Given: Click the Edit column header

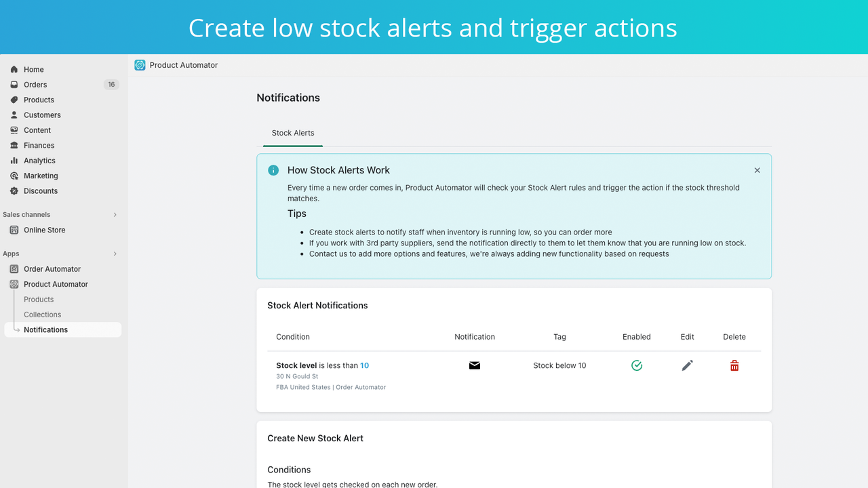Looking at the screenshot, I should tap(688, 337).
